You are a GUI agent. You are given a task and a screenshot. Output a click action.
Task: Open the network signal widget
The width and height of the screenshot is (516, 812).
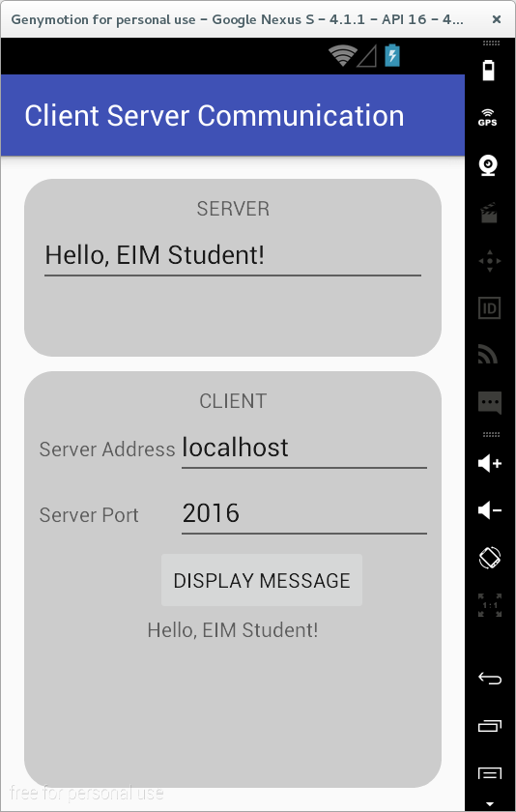[489, 354]
